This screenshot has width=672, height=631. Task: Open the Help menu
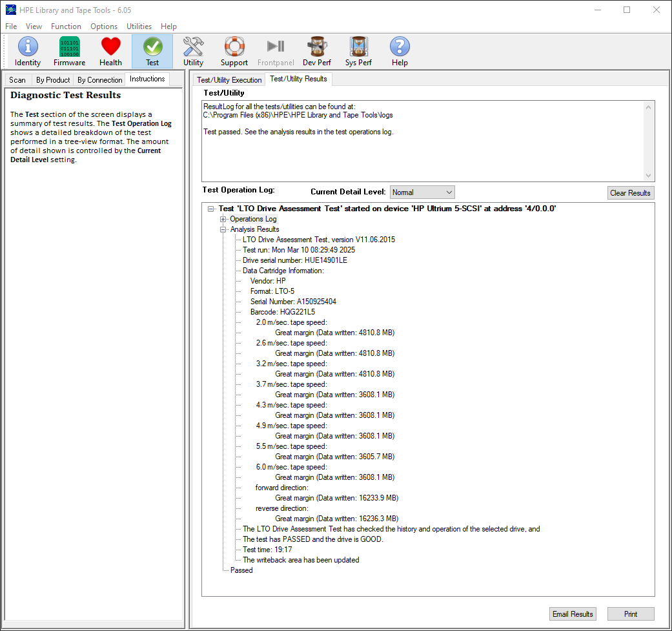point(168,26)
